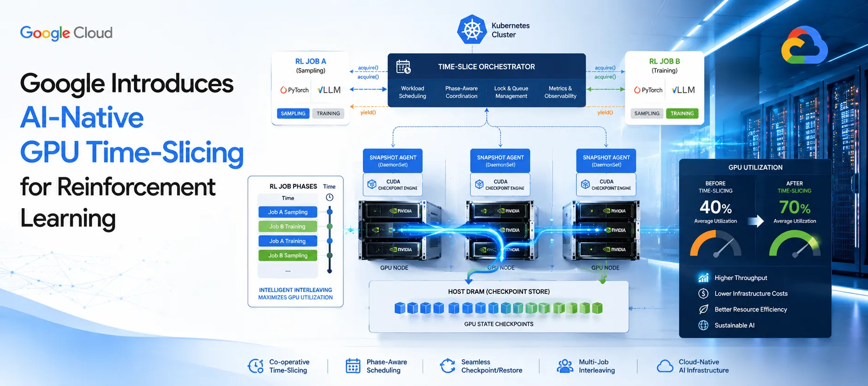This screenshot has height=386, width=868.
Task: Click the GPU state checkpoint cubes row
Action: click(x=498, y=308)
